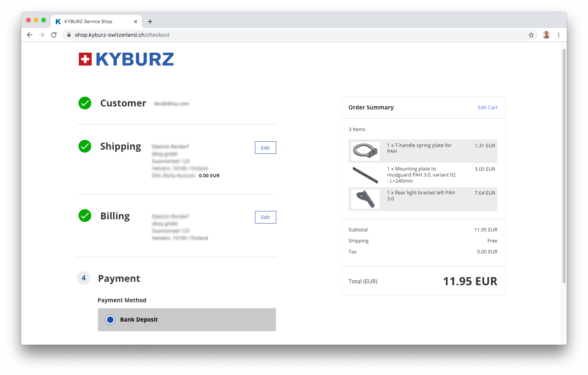588x375 pixels.
Task: Click the 0.00 EUR shipping cost
Action: [x=209, y=176]
